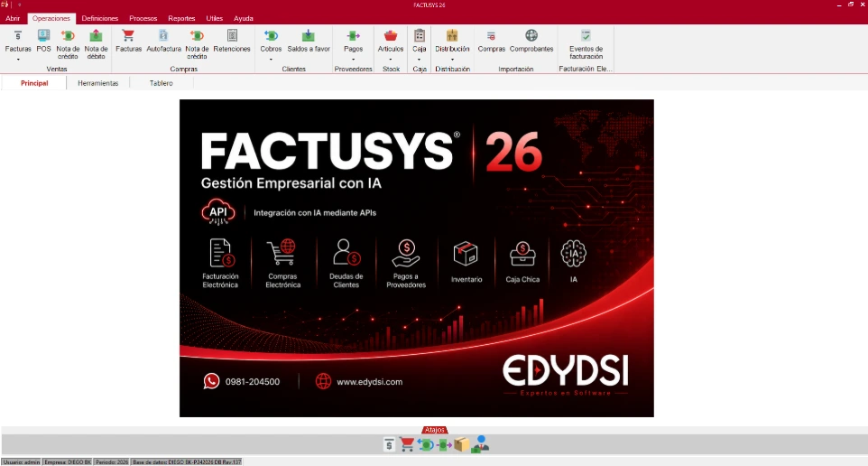
Task: Click the FACTUSYS application icon in title bar
Action: (5, 5)
